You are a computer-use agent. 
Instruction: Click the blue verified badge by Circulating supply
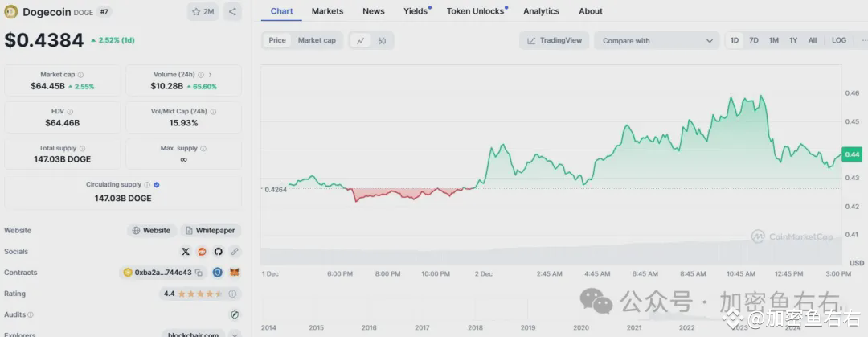(157, 185)
